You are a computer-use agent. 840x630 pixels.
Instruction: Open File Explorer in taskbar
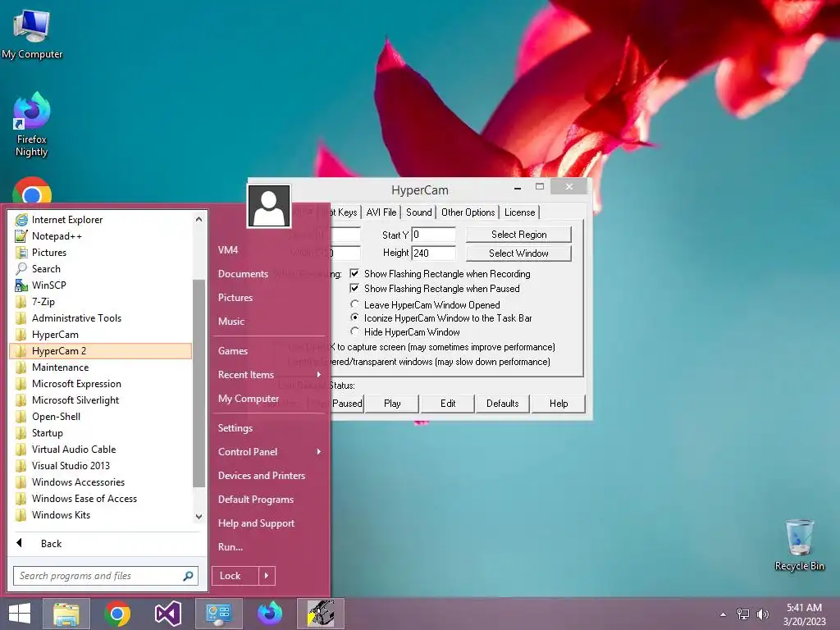coord(66,614)
